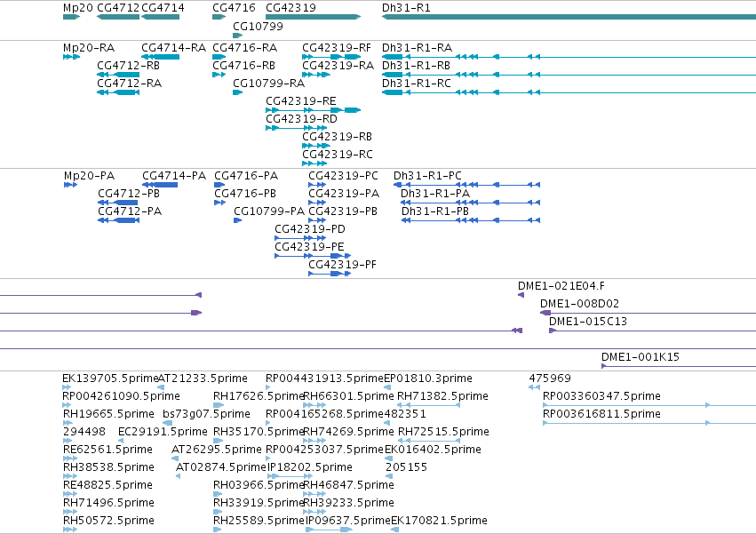Click EST EP01810.3prime label
The width and height of the screenshot is (756, 534).
click(x=428, y=379)
